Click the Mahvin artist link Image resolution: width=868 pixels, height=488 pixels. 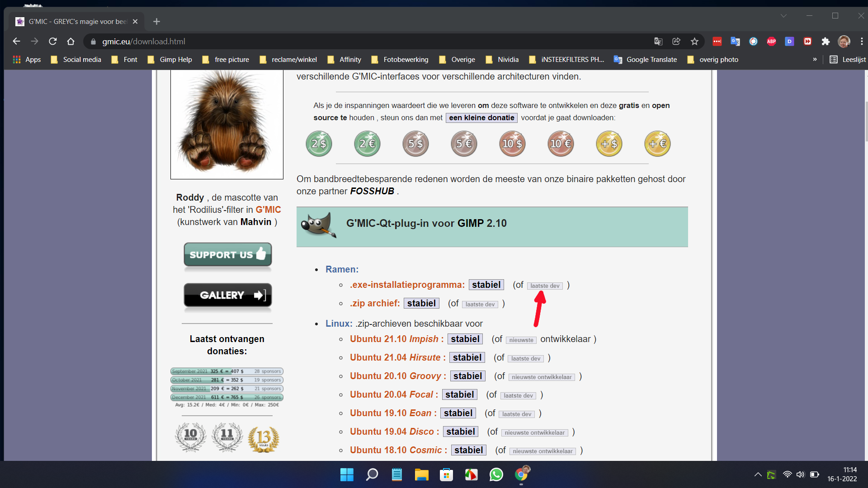[256, 222]
